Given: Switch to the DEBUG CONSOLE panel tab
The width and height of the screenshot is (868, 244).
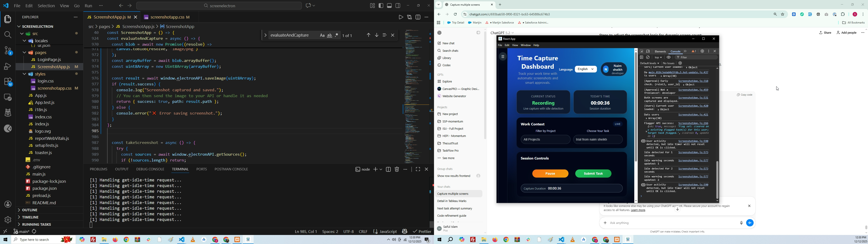Looking at the screenshot, I should 150,169.
